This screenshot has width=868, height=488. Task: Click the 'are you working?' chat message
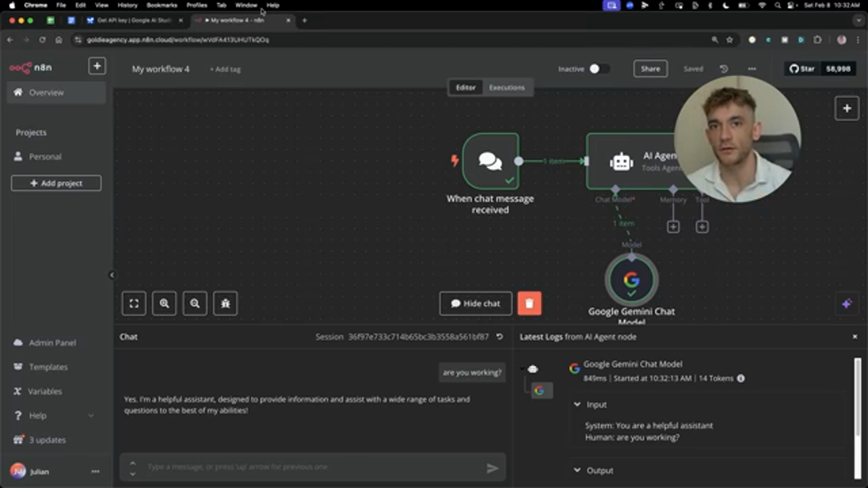472,372
